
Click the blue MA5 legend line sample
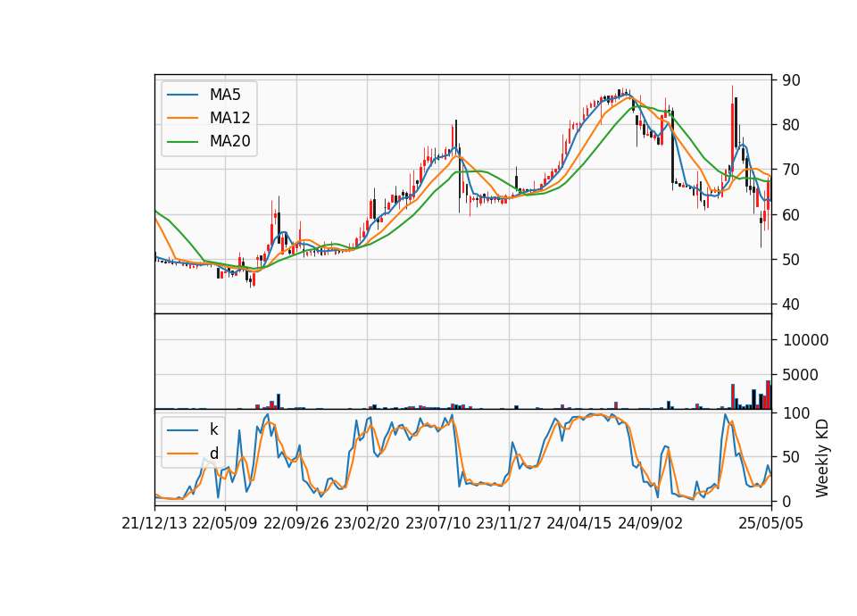[x=182, y=95]
